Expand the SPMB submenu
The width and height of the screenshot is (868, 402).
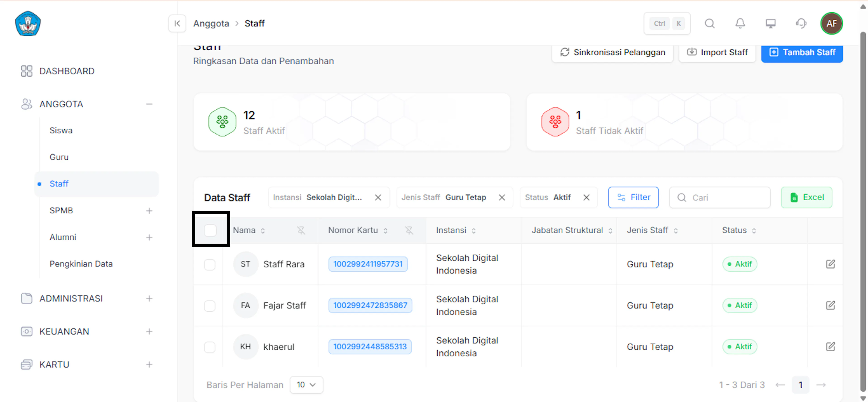(149, 211)
